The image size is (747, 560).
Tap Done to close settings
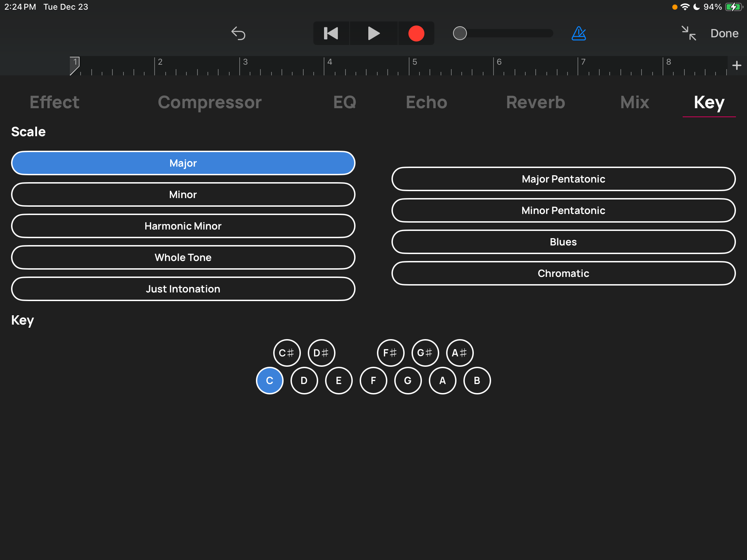click(724, 34)
